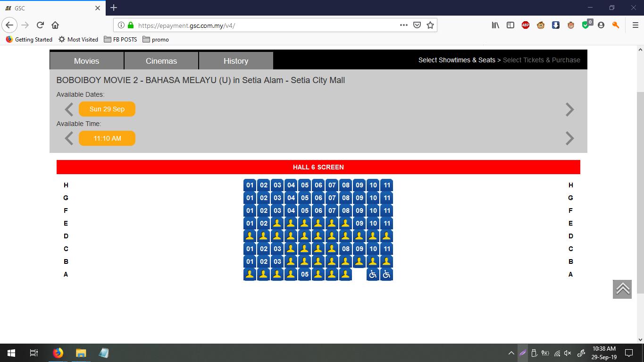Click first wheelchair seat in row A
This screenshot has height=362, width=644.
point(373,274)
